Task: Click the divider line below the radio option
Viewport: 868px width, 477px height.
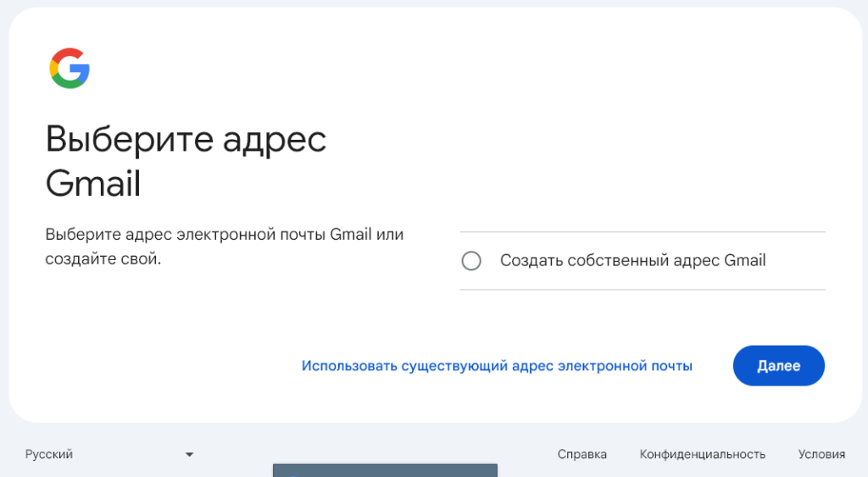Action: tap(642, 290)
